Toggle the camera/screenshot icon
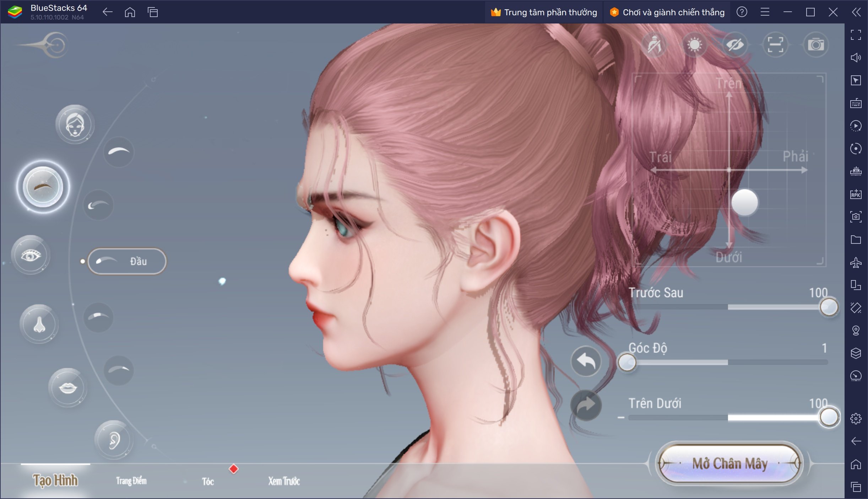Image resolution: width=868 pixels, height=499 pixels. tap(816, 45)
